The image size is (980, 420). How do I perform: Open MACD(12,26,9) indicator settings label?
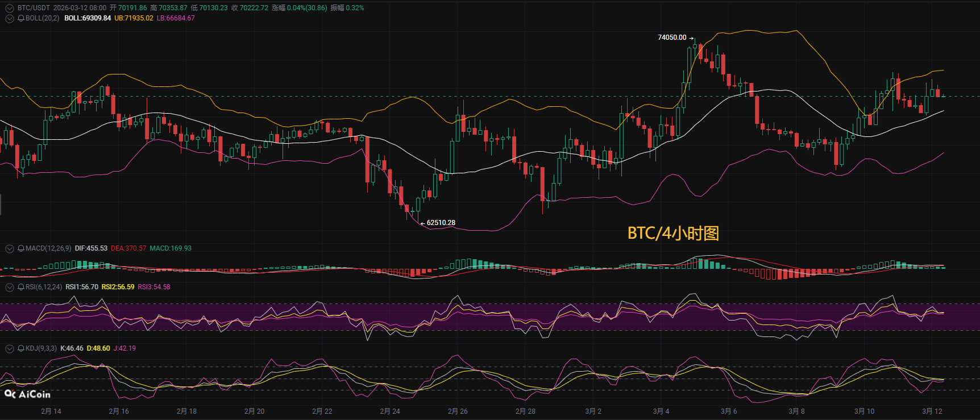[48, 248]
